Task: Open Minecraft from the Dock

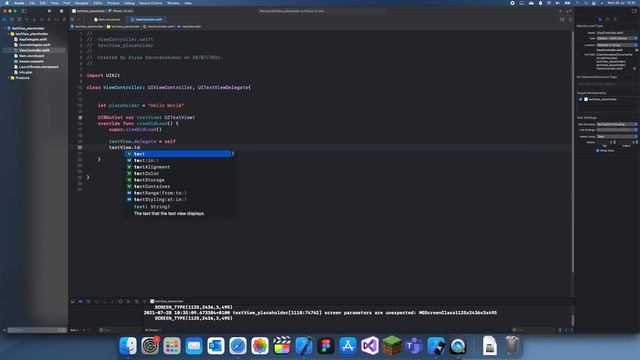Action: [392, 346]
